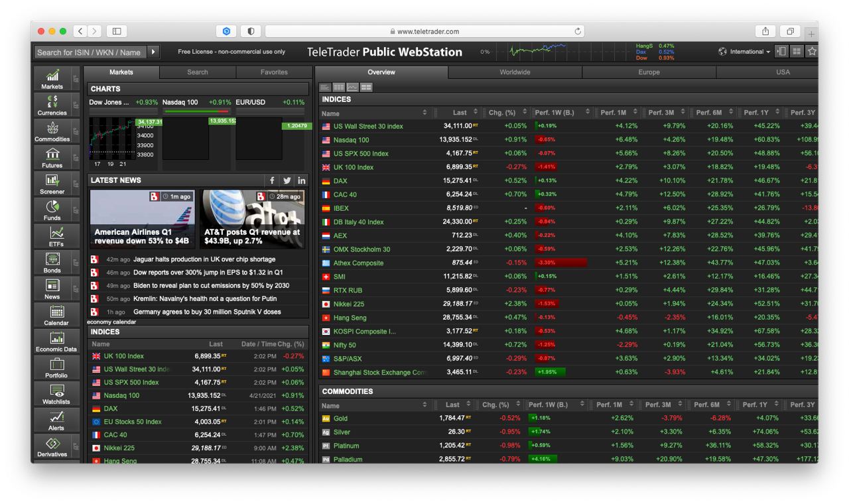Click the side panel layout icon in header

[x=781, y=51]
